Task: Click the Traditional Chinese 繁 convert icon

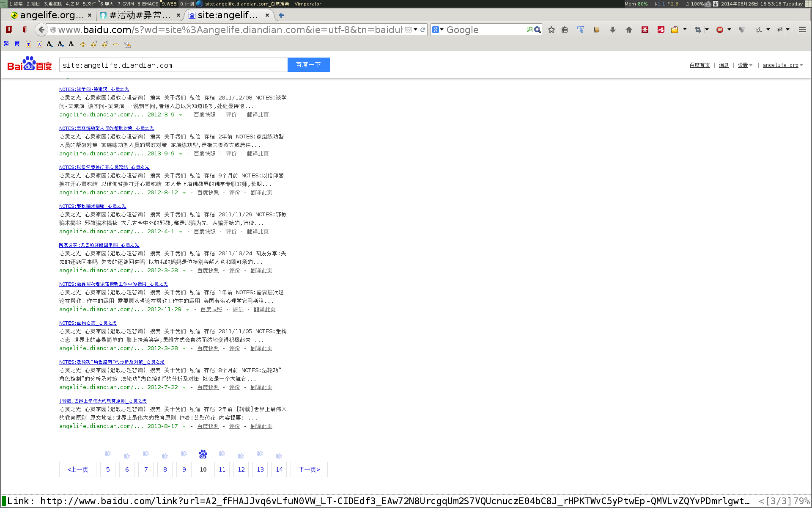Action: [x=6, y=44]
